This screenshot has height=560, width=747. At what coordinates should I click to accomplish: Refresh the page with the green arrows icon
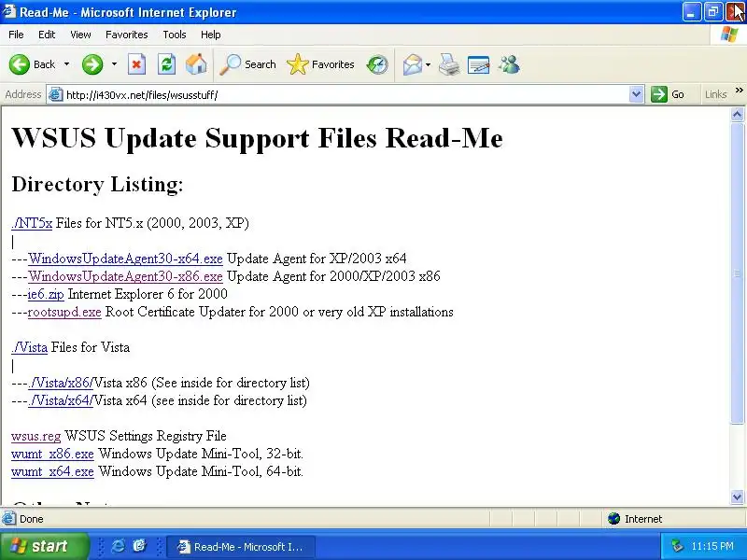coord(167,64)
